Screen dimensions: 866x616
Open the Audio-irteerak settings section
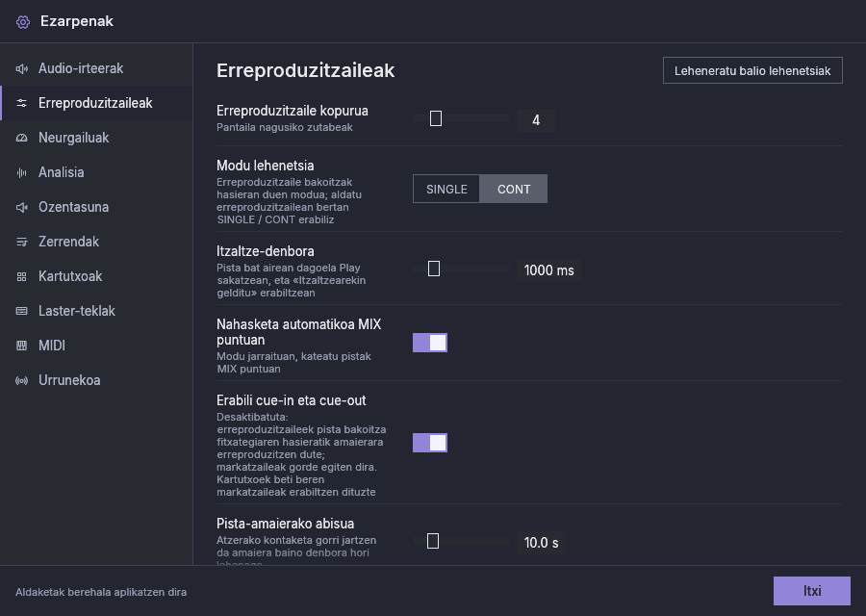[96, 68]
